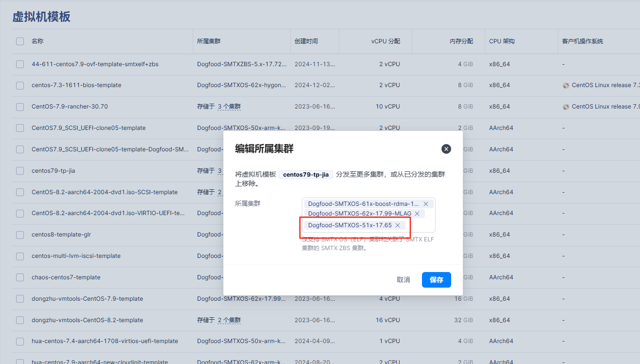The height and width of the screenshot is (364, 640).
Task: Expand 3 个集群 for CentOS-7.9-rancher-30.70
Action: coord(229,107)
